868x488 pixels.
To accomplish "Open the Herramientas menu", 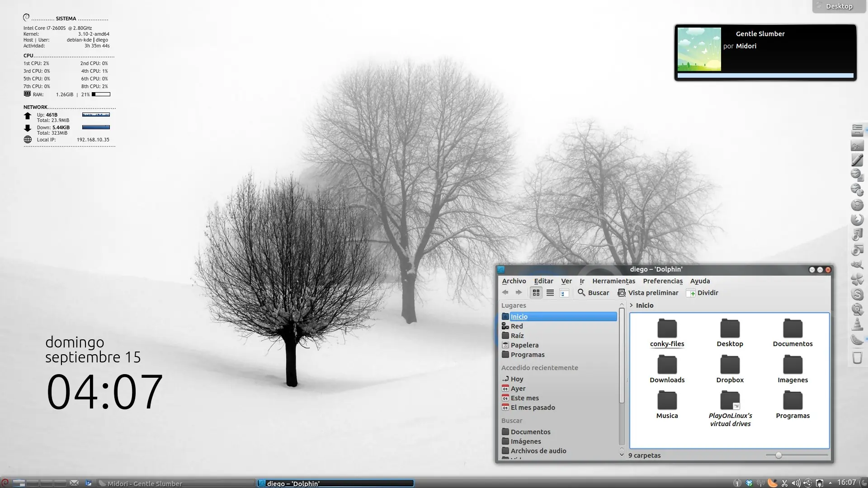I will [613, 281].
